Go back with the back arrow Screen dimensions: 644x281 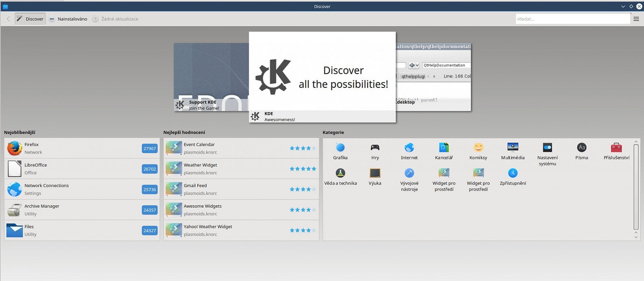[x=8, y=19]
